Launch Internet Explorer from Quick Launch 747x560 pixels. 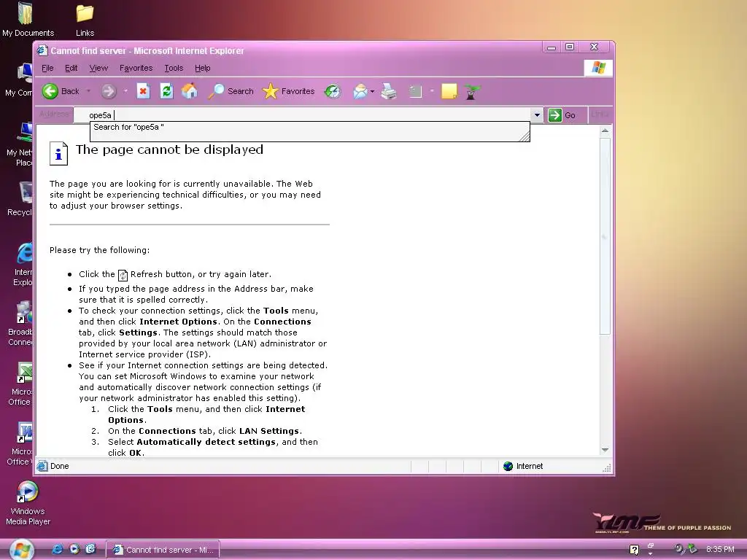tap(57, 549)
